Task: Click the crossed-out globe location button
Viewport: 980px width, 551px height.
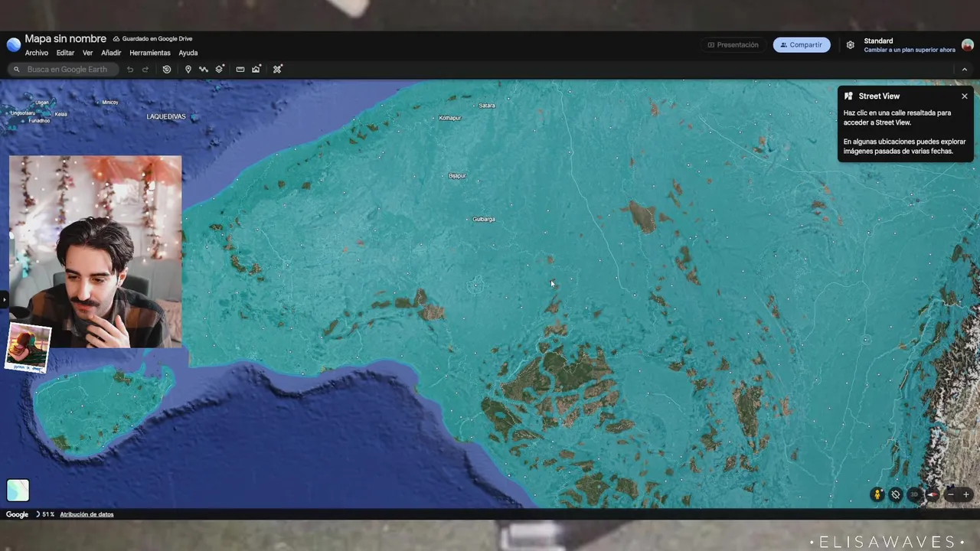Action: point(896,494)
